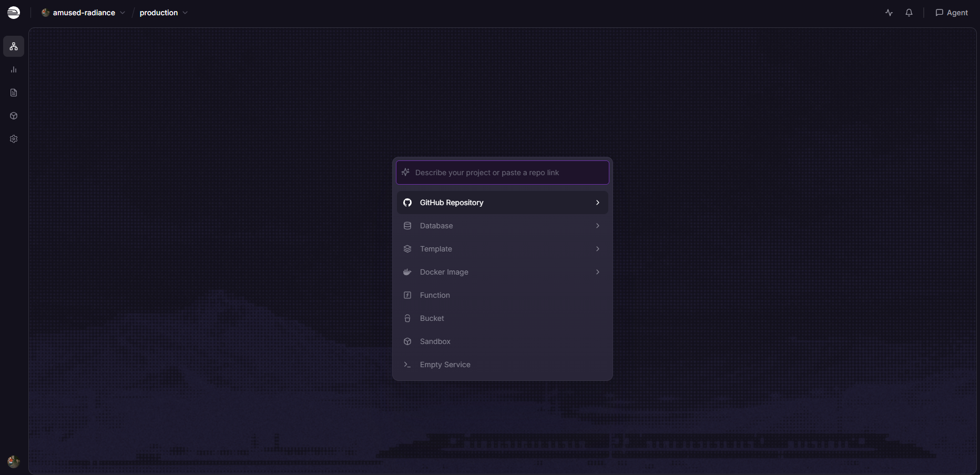Choose the Template menu option
980x475 pixels.
(x=503, y=249)
